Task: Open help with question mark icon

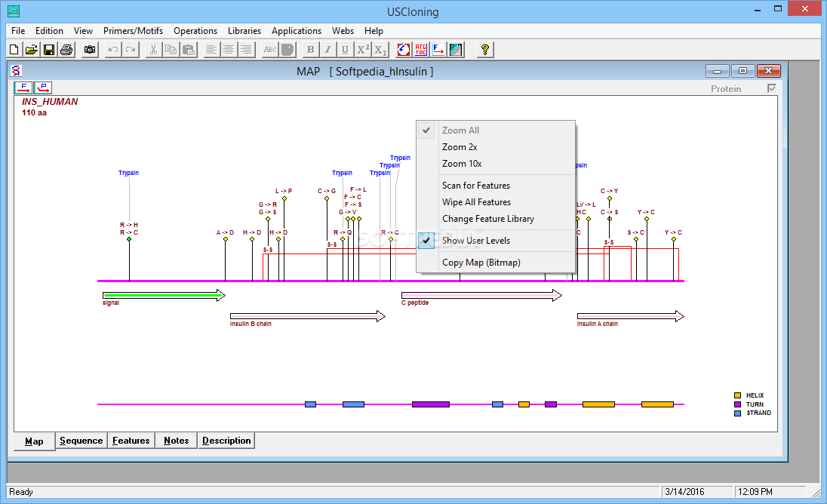Action: click(484, 50)
